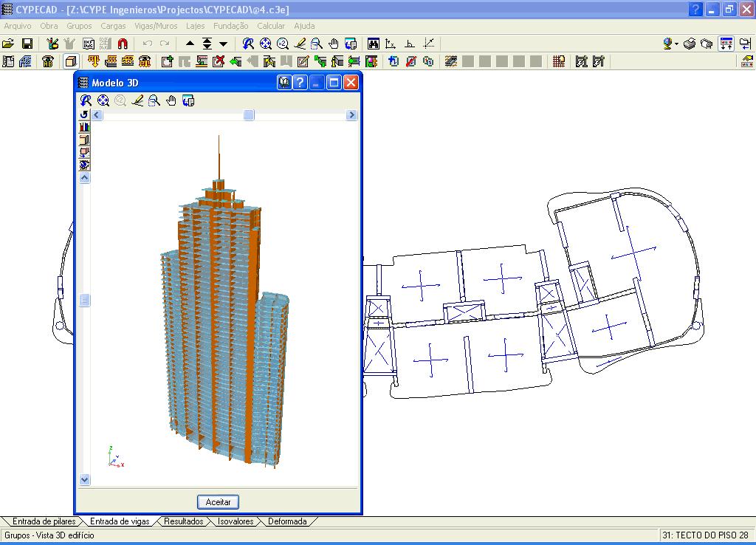Click the edit pencil note icon
756x545 pixels.
point(303,61)
